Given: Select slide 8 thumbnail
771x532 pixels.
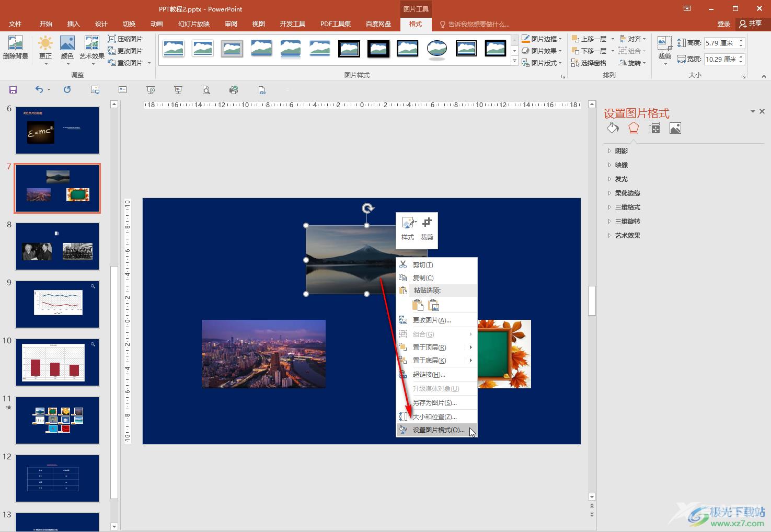Looking at the screenshot, I should (x=57, y=246).
